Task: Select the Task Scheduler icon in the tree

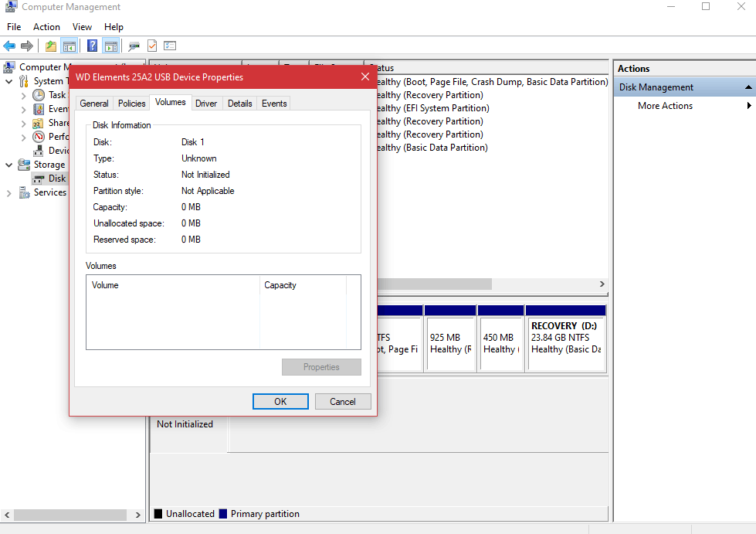Action: [40, 94]
